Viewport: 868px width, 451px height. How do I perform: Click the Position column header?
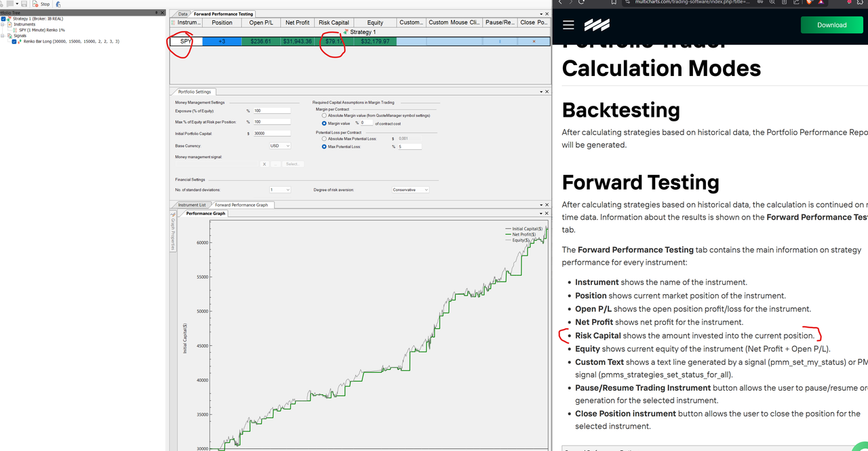point(222,22)
